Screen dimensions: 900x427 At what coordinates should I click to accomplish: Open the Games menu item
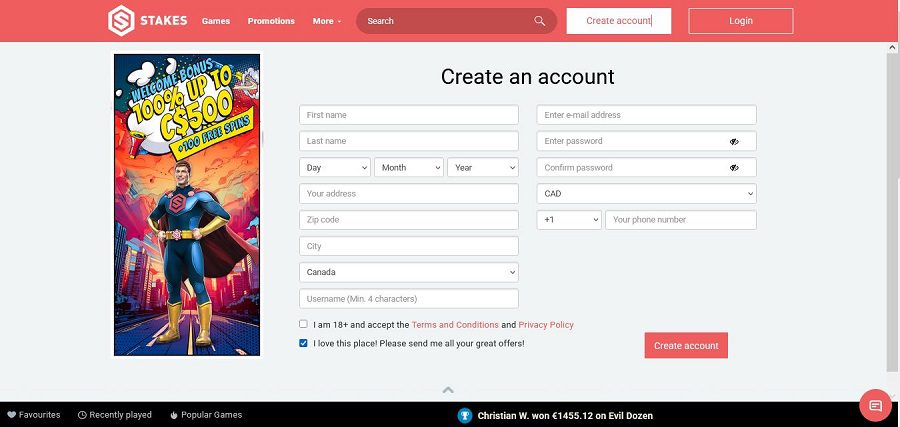tap(216, 21)
